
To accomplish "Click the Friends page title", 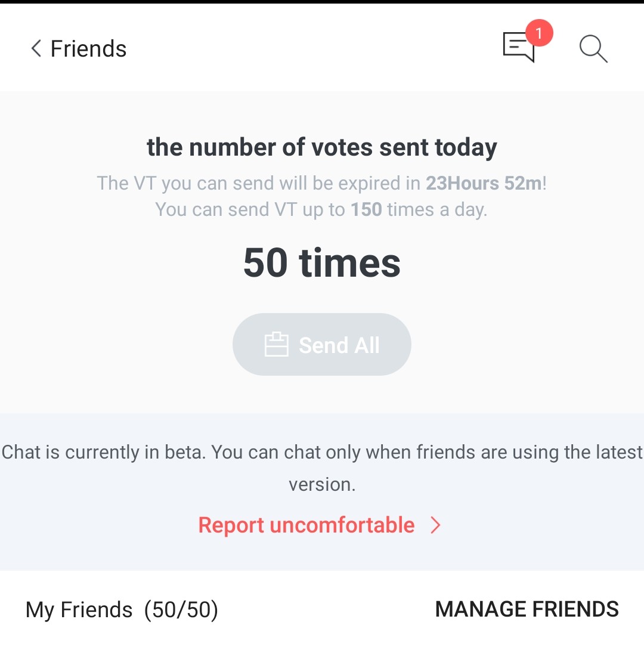I will (x=88, y=49).
